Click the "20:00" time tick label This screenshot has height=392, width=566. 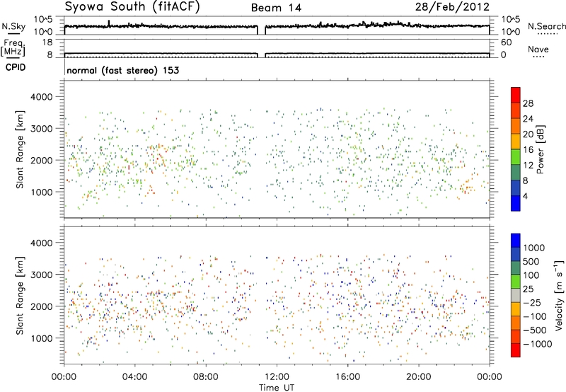419,377
